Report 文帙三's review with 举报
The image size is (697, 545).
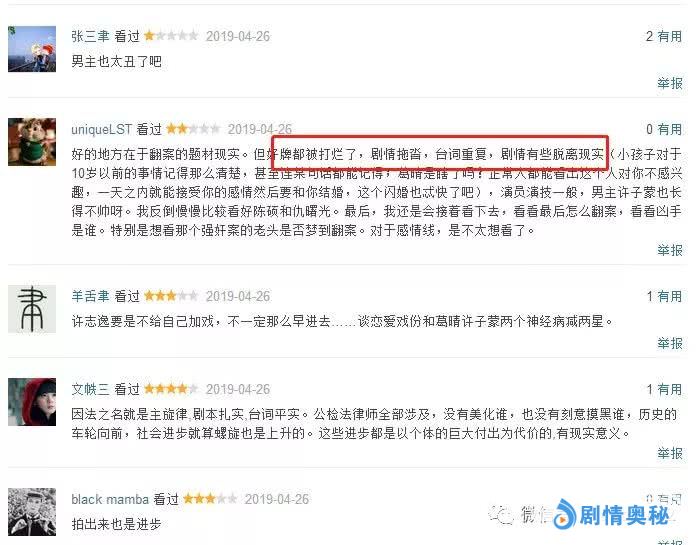pos(670,453)
